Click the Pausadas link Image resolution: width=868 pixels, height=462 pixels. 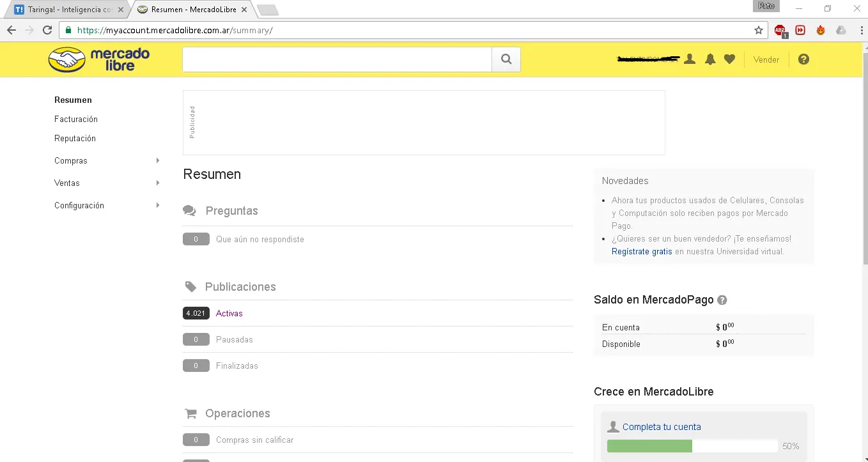(x=235, y=339)
